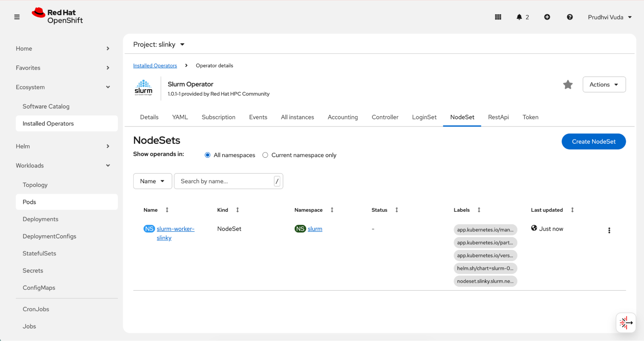Open the help question mark menu
This screenshot has width=644, height=341.
click(x=570, y=17)
